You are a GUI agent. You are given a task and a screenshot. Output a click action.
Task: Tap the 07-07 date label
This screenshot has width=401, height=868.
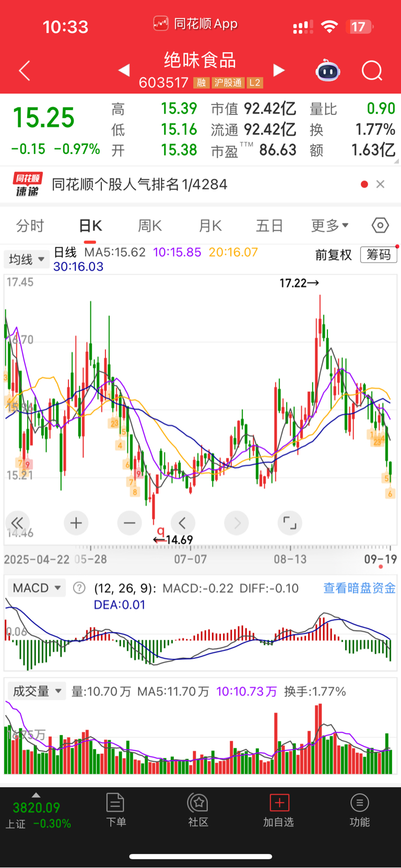point(190,559)
